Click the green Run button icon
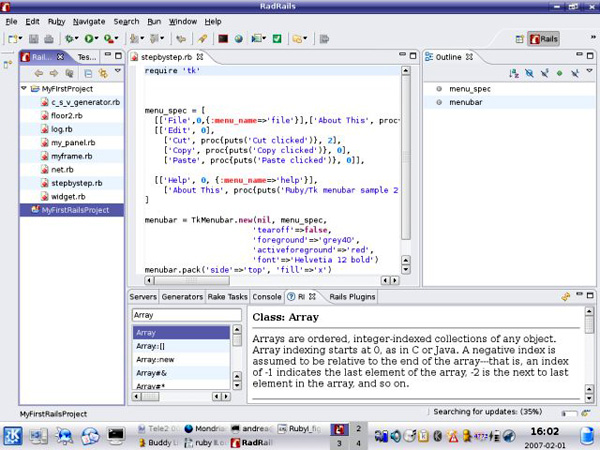This screenshot has width=600, height=450. tap(89, 39)
